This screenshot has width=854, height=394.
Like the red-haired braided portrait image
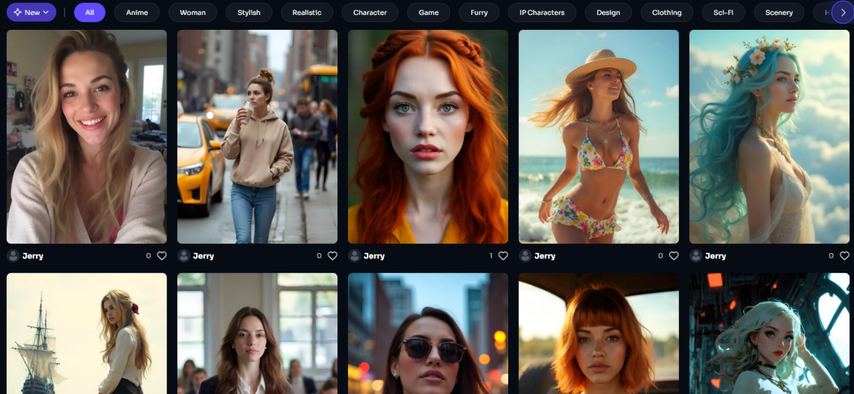[503, 256]
